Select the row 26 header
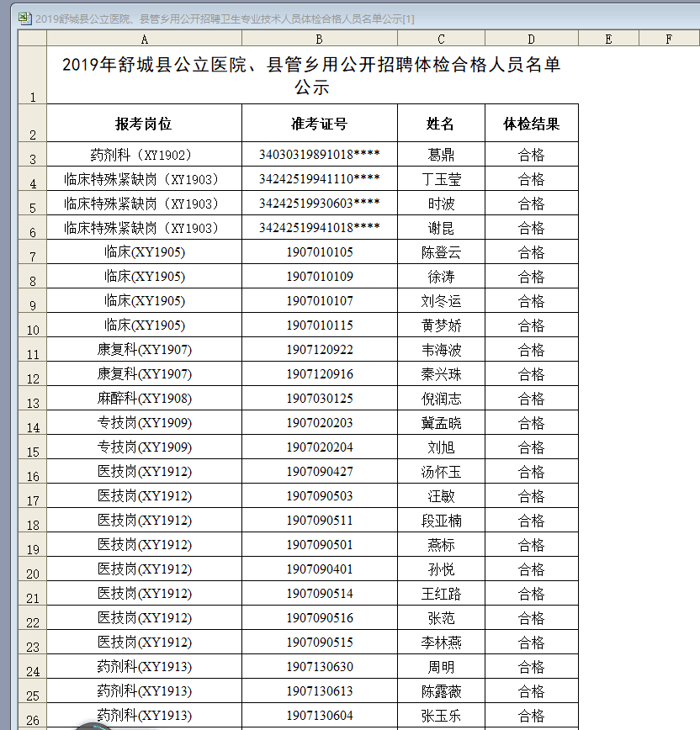The width and height of the screenshot is (700, 730). click(33, 715)
